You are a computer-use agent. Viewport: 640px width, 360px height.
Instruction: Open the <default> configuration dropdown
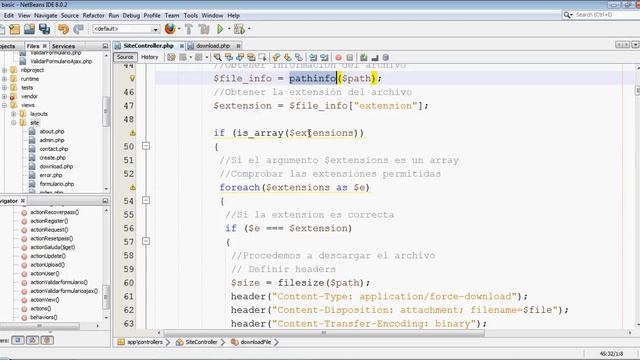click(x=126, y=29)
